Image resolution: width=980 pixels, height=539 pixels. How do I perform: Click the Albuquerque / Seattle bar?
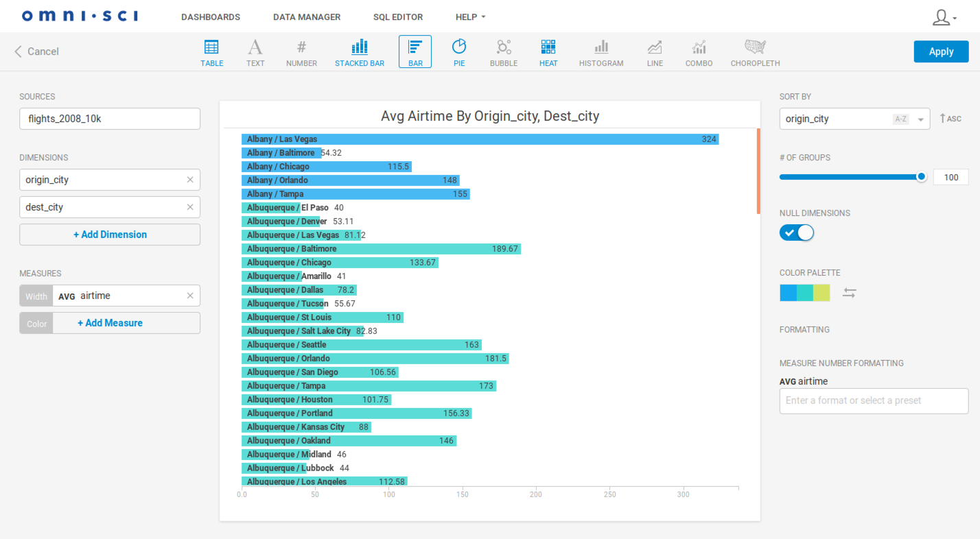click(361, 345)
